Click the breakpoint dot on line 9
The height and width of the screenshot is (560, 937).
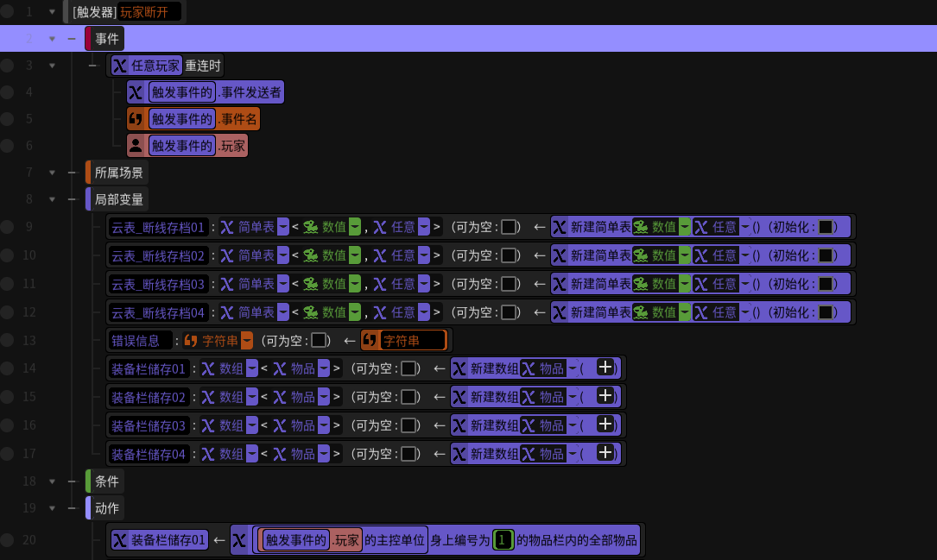tap(7, 227)
